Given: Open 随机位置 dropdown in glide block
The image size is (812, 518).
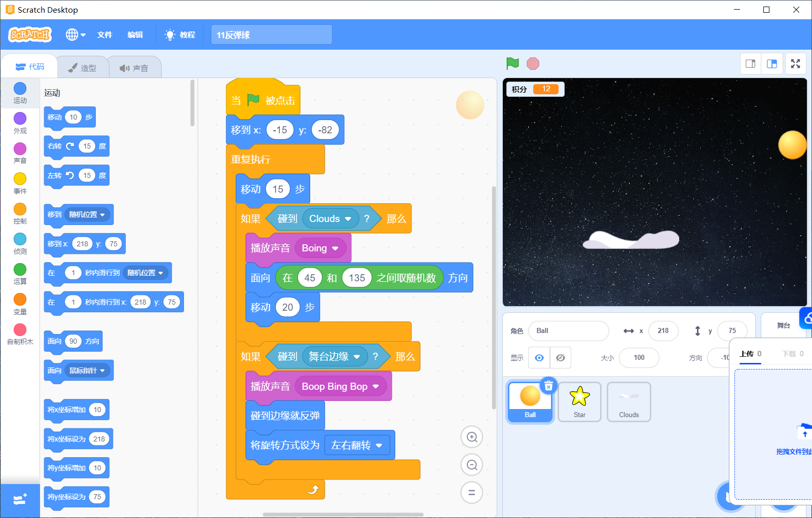Looking at the screenshot, I should coord(145,273).
